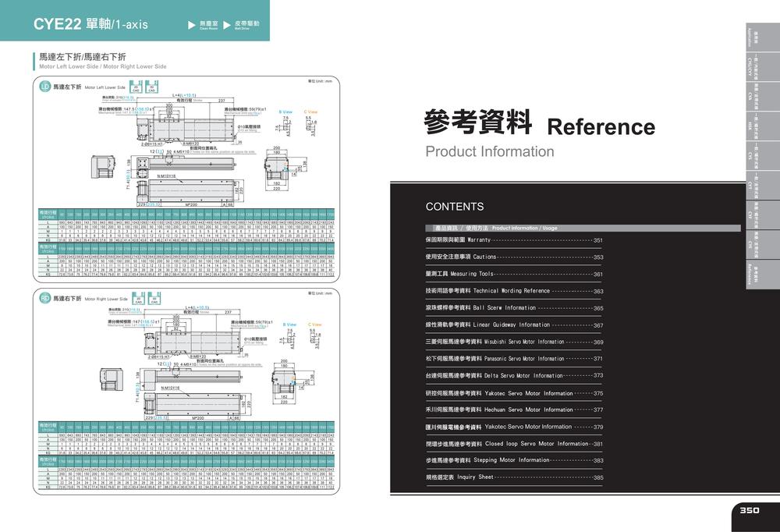Click the C View label in the LD drawing
Screen dimensions: 780x532
pos(310,112)
